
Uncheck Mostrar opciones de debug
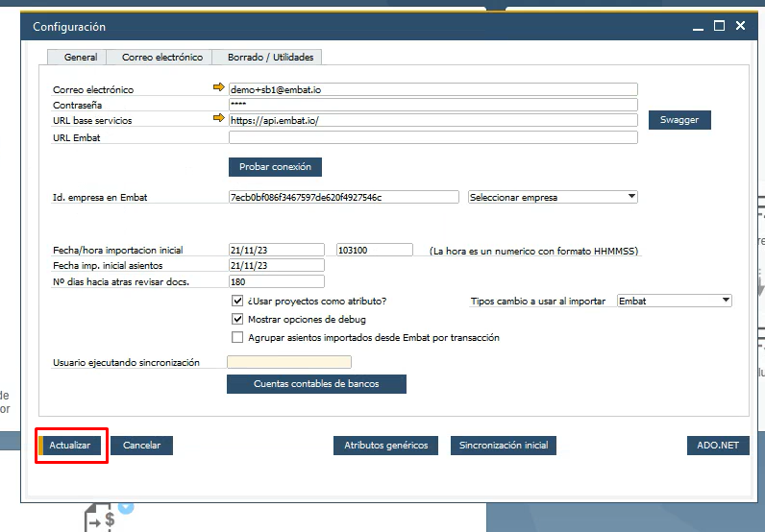tap(238, 319)
